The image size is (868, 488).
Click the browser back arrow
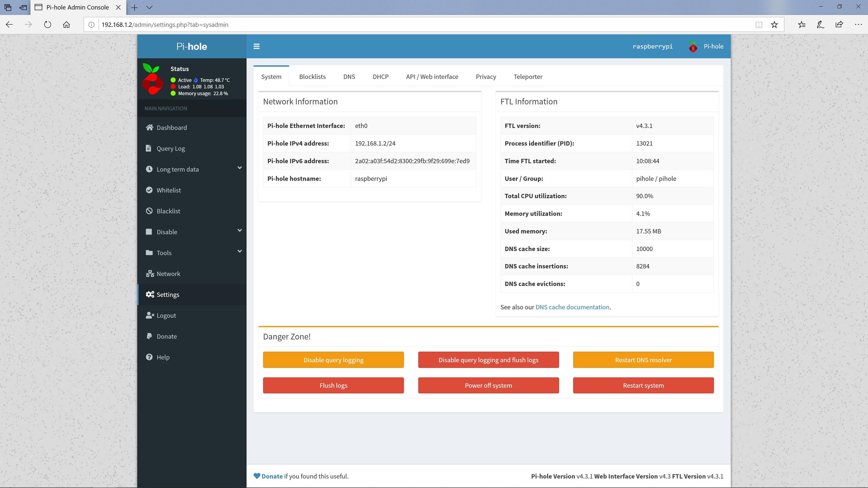click(9, 25)
